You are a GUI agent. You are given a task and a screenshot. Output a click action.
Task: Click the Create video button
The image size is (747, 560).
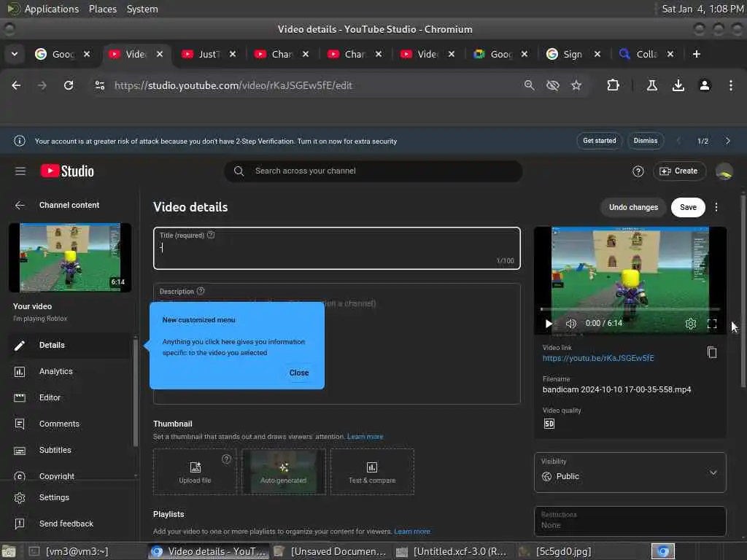click(679, 171)
